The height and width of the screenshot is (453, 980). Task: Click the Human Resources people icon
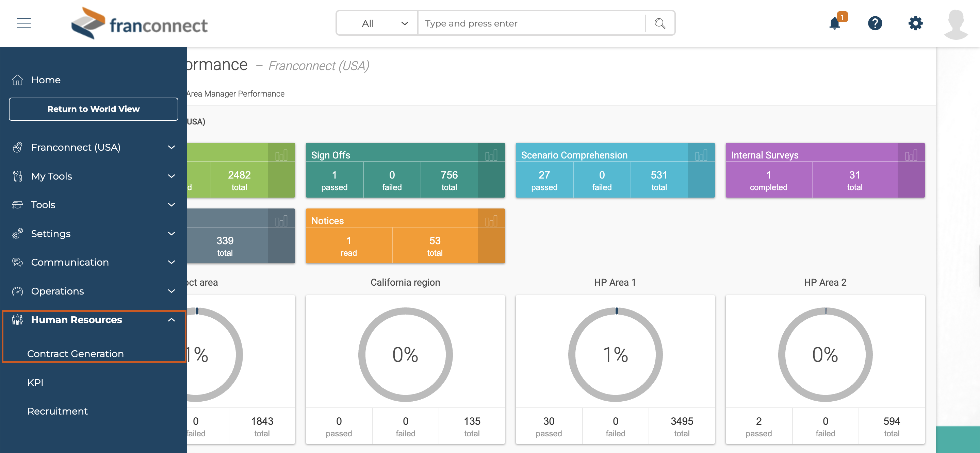17,320
